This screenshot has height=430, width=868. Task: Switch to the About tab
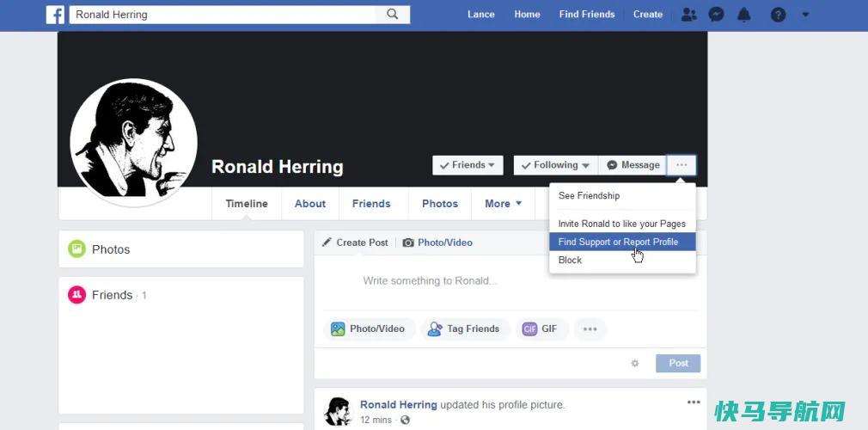click(310, 203)
